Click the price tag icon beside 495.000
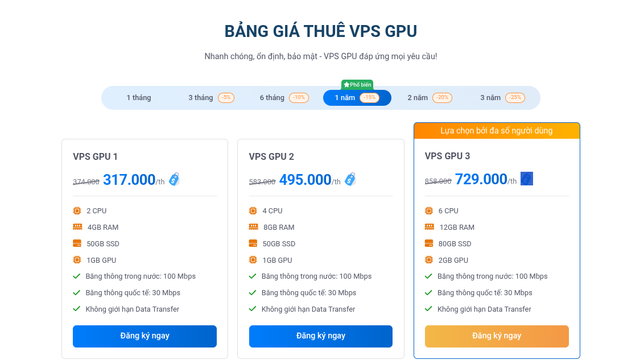The width and height of the screenshot is (644, 364). click(350, 179)
